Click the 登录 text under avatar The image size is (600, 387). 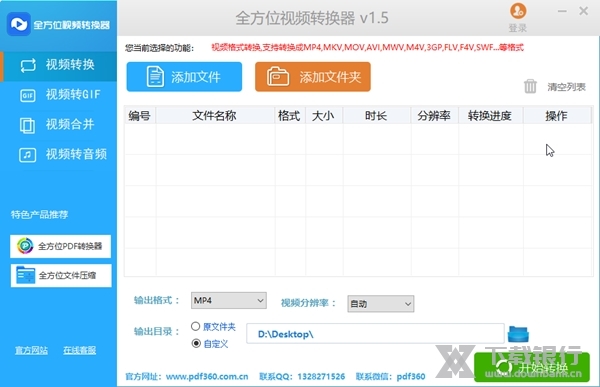coord(518,28)
